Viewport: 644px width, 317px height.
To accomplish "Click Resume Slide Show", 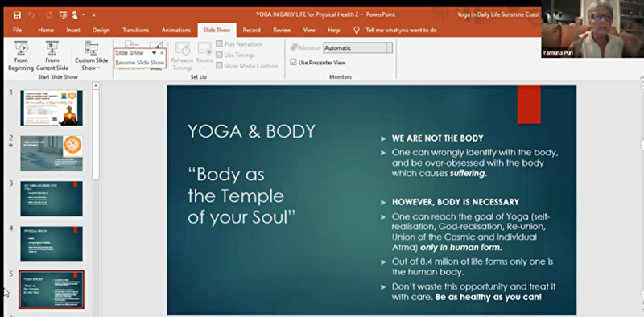I will tap(140, 63).
